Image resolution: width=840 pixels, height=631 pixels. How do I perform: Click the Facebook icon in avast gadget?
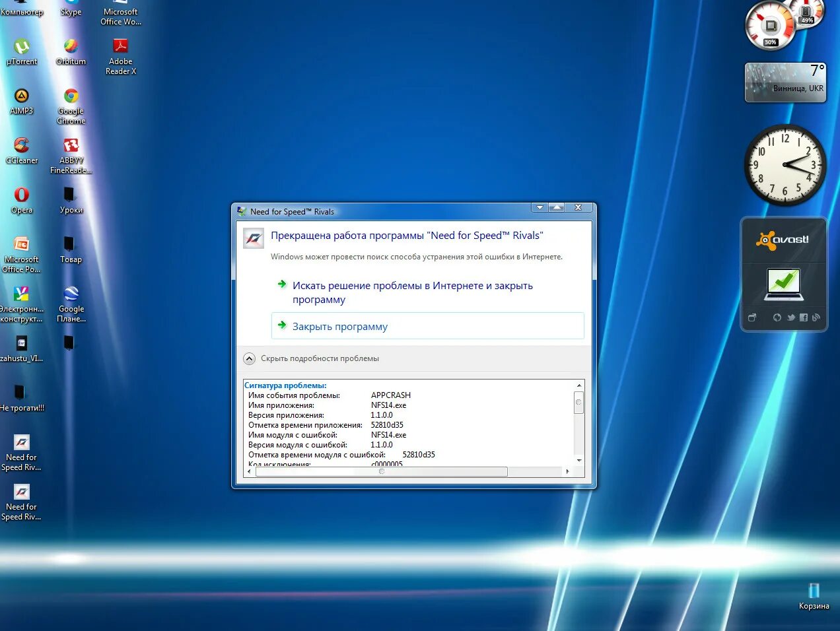[804, 317]
